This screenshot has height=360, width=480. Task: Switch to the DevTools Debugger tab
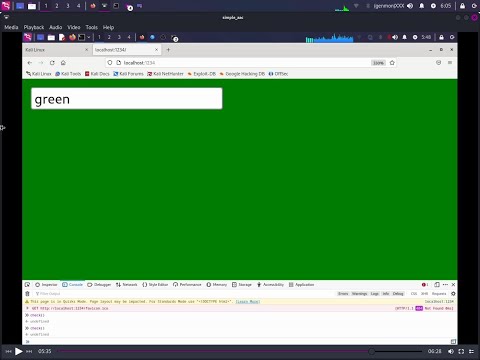pos(99,284)
